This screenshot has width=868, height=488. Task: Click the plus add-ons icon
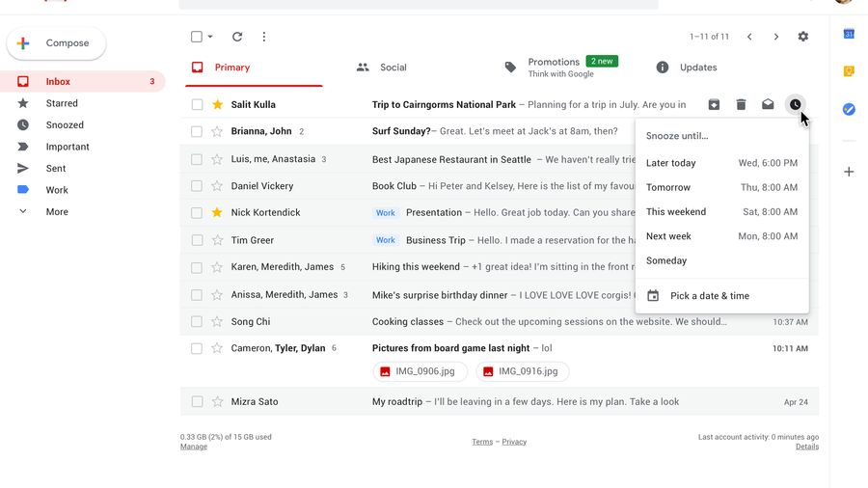coord(849,172)
